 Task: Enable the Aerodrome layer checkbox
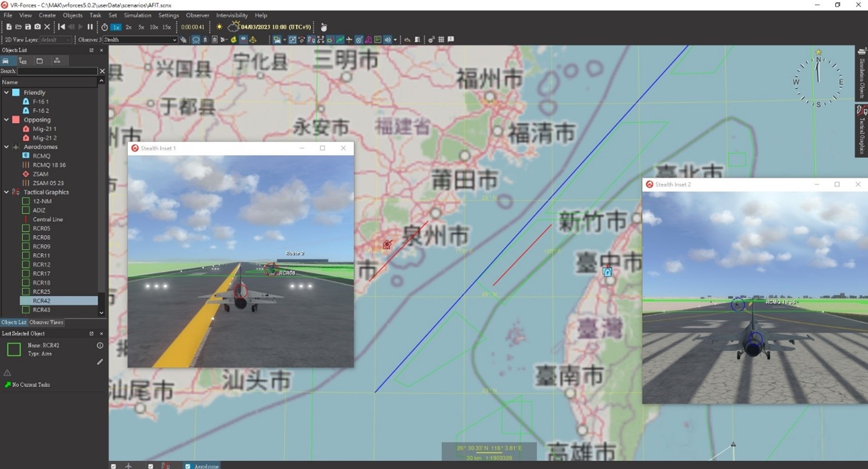(x=187, y=466)
